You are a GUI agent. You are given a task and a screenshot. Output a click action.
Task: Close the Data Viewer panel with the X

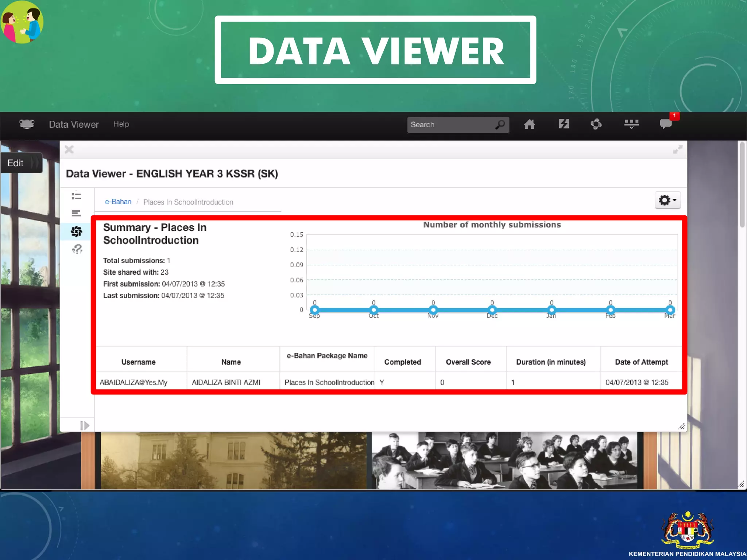69,149
